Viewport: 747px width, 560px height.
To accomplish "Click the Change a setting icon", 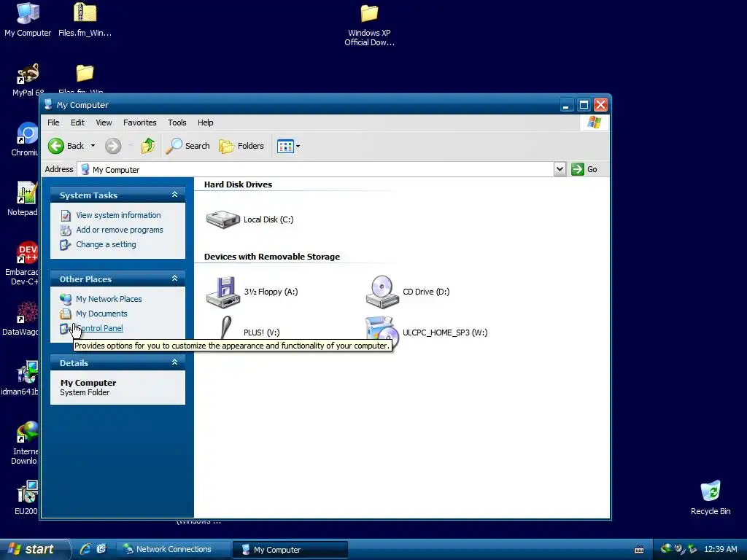I will (65, 245).
